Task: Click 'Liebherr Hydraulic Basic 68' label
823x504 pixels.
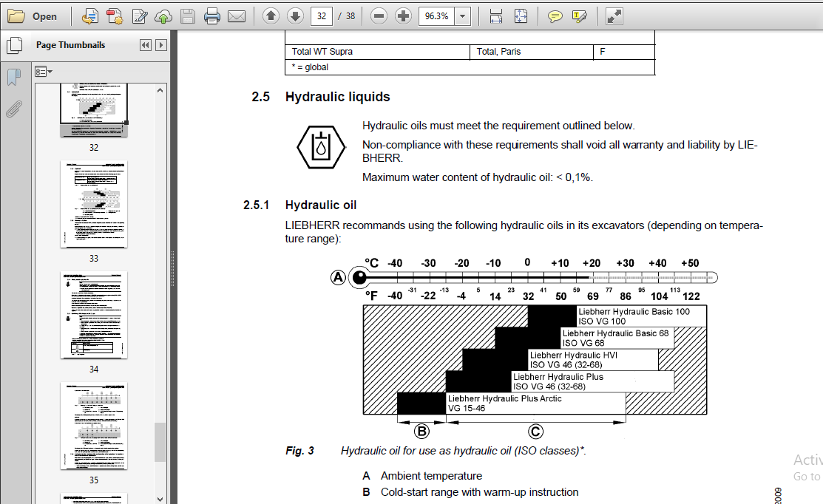Action: [x=616, y=333]
